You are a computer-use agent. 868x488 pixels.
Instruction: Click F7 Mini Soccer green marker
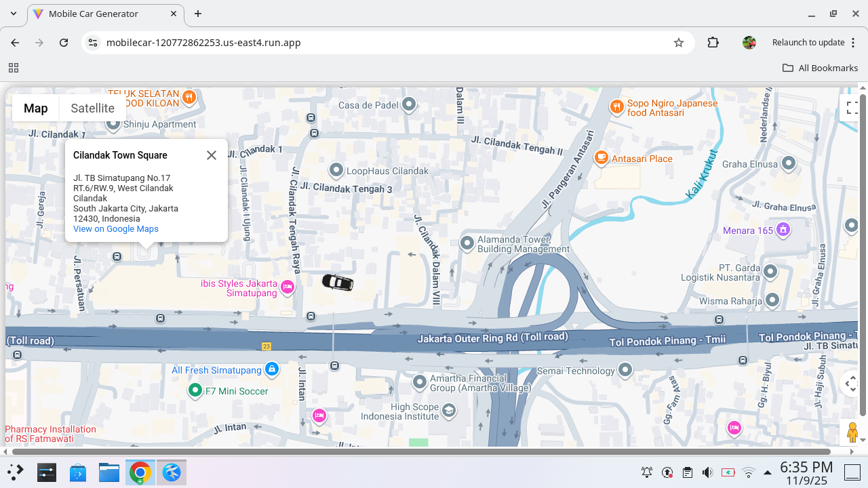click(x=195, y=390)
